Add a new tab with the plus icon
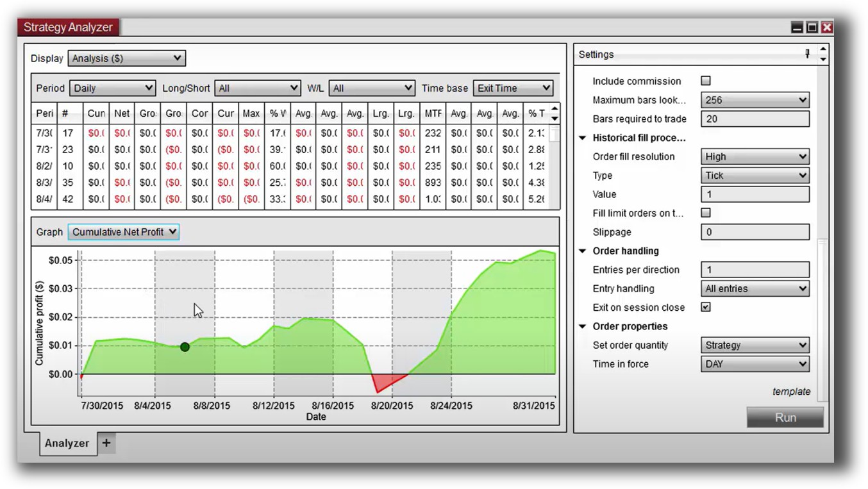Screen dimensions: 868x489 click(106, 443)
